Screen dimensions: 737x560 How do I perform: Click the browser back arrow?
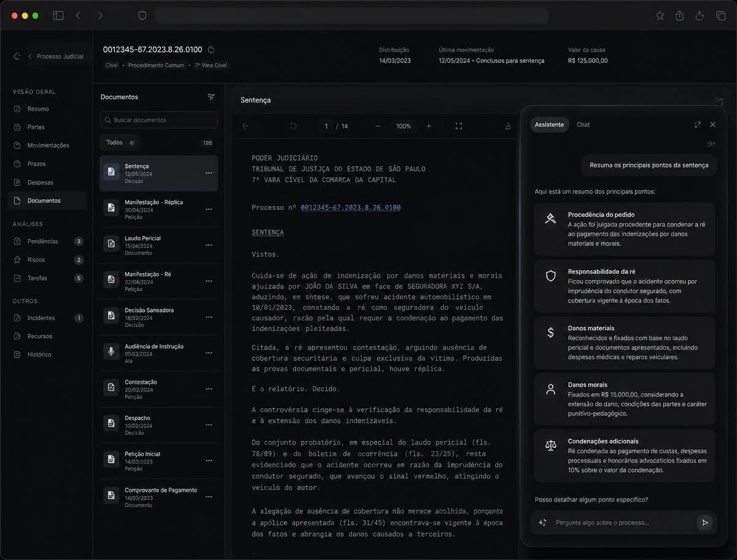pyautogui.click(x=78, y=15)
